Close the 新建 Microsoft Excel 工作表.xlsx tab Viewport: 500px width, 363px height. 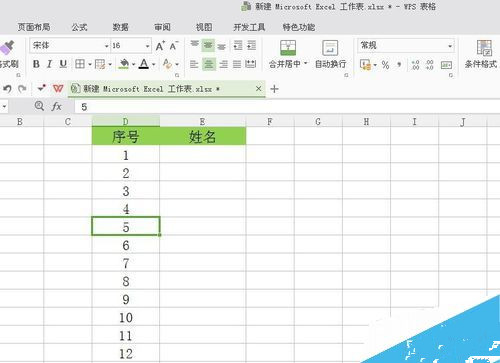(x=258, y=89)
